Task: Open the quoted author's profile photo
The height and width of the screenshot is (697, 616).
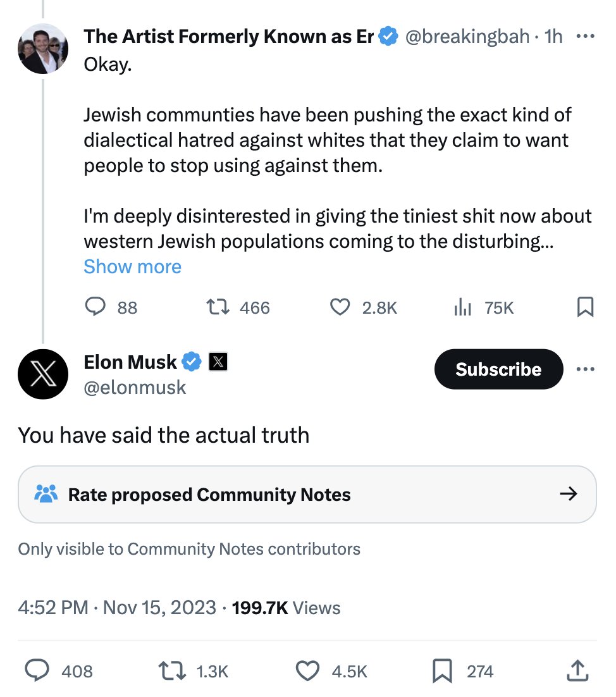Action: (x=43, y=49)
